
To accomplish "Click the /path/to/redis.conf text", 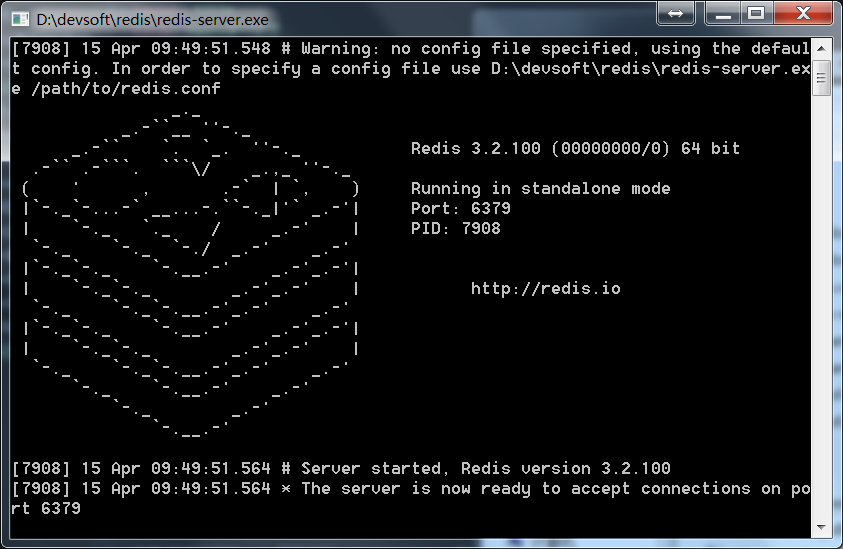I will [125, 89].
